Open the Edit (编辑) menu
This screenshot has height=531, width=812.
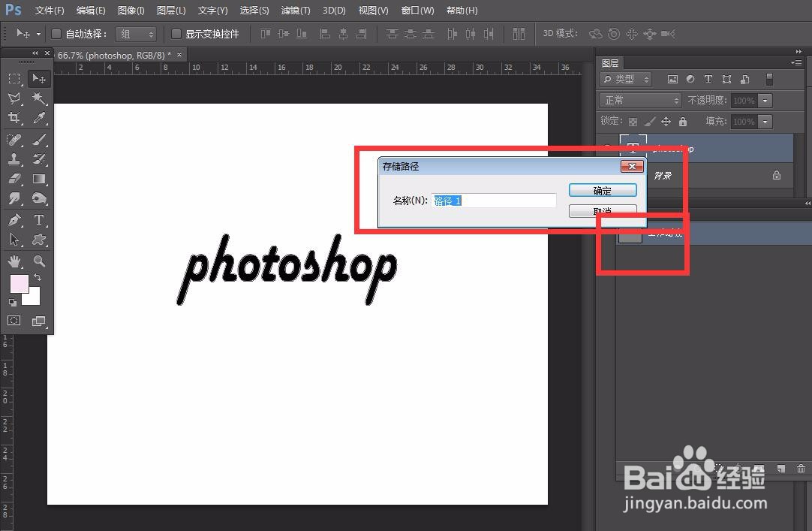point(91,11)
